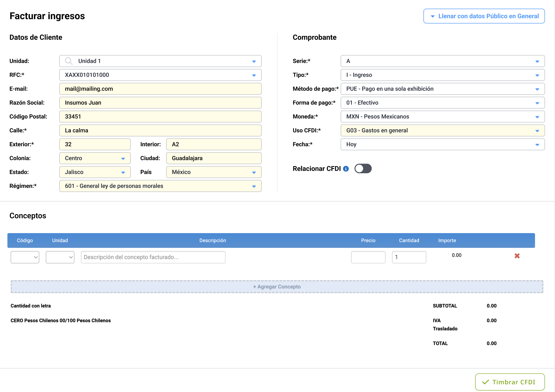Click the red X delete concept icon
Viewport: 555px width, 392px height.
click(517, 256)
